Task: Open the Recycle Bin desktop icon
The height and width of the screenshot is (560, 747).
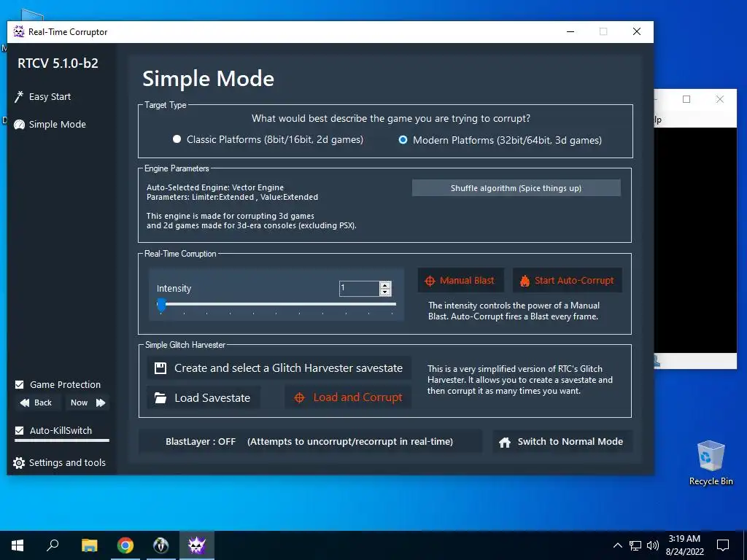Action: (711, 462)
